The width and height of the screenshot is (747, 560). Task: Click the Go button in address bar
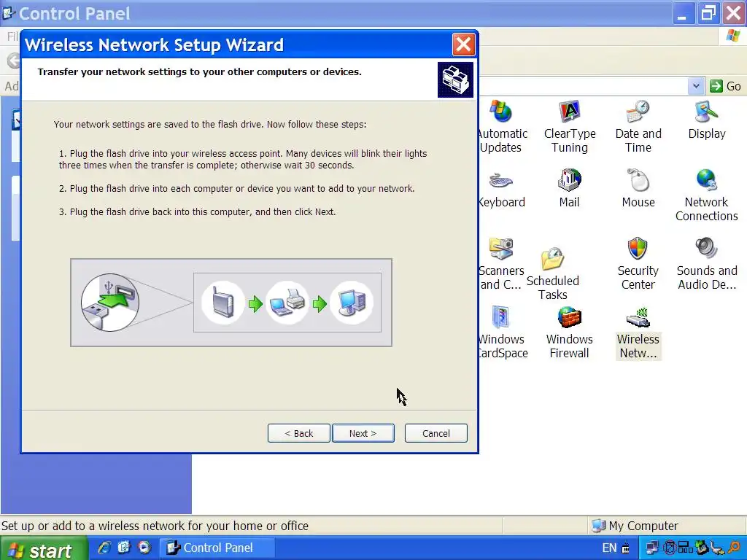(726, 86)
